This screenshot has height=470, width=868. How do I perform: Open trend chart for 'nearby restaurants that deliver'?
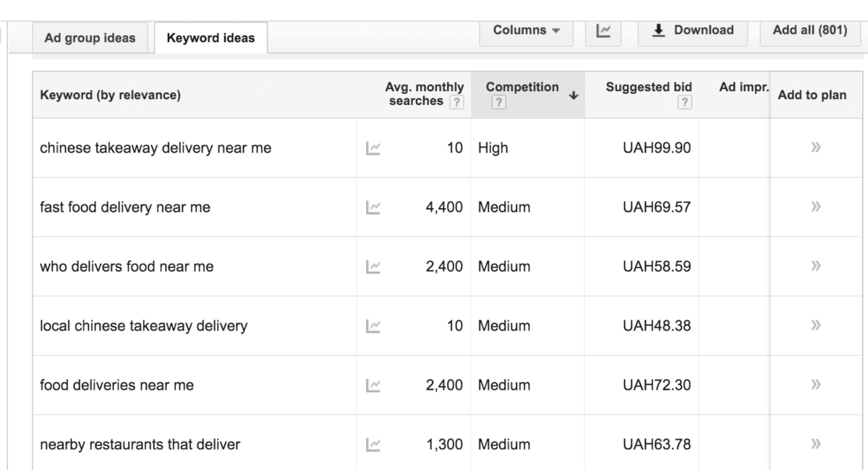coord(373,445)
